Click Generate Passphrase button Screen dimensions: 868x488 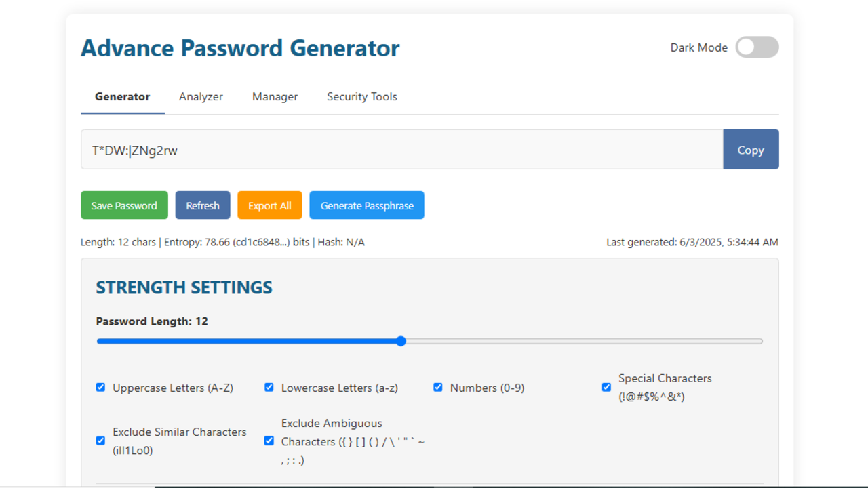367,205
